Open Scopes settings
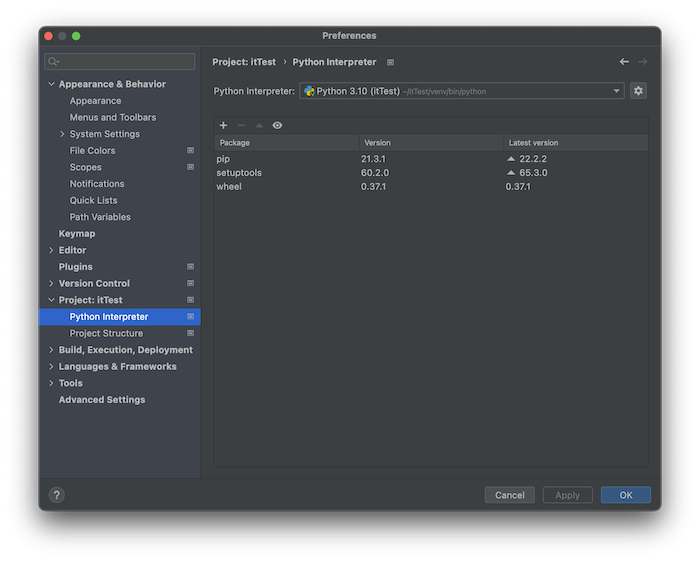Image resolution: width=700 pixels, height=562 pixels. [85, 167]
